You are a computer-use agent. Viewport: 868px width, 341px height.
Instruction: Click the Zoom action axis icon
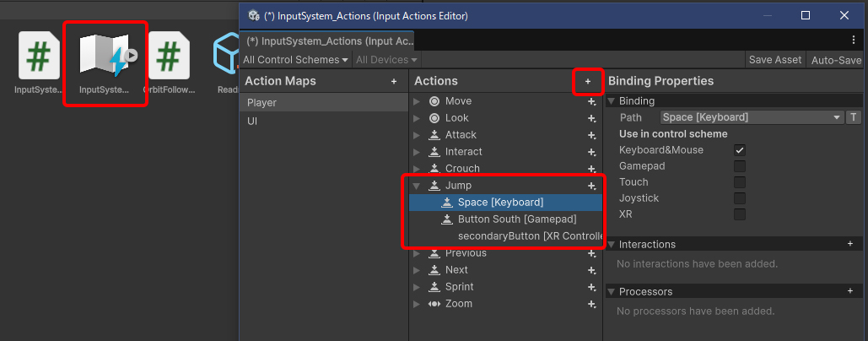[x=434, y=304]
